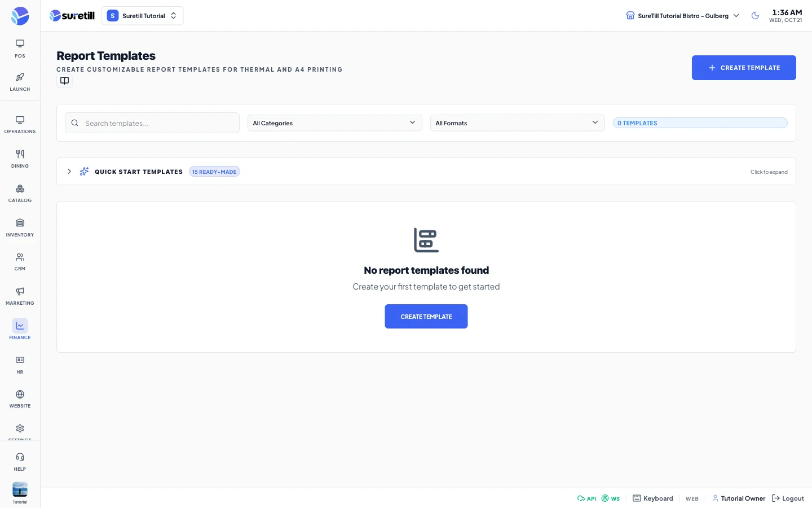
Task: Click the bird logo atop sidebar
Action: point(20,16)
